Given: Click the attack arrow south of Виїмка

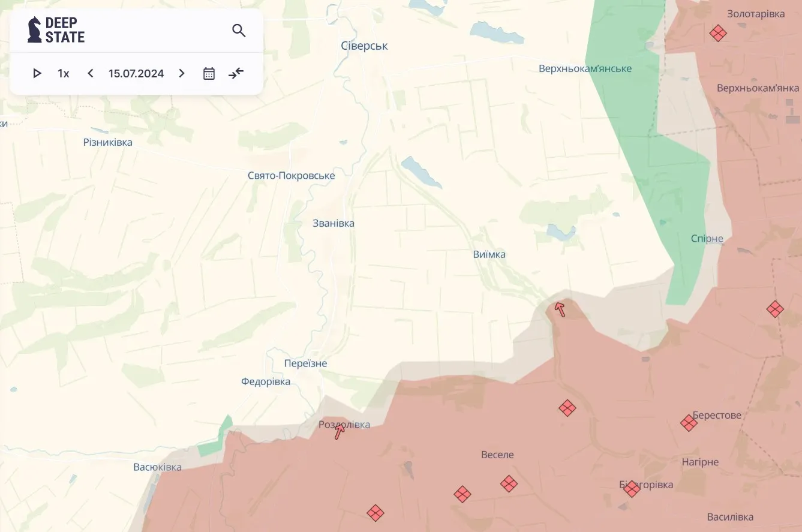Looking at the screenshot, I should (x=560, y=309).
